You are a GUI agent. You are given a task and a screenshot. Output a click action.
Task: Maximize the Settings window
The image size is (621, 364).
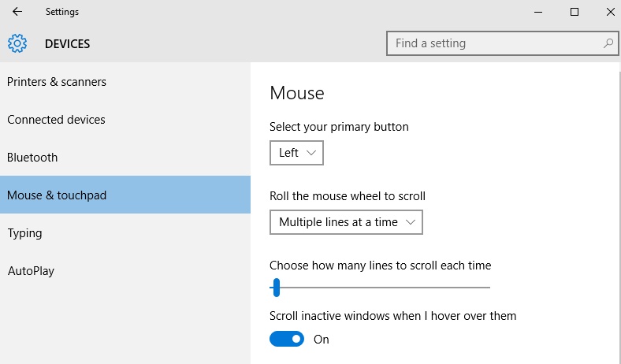click(575, 12)
